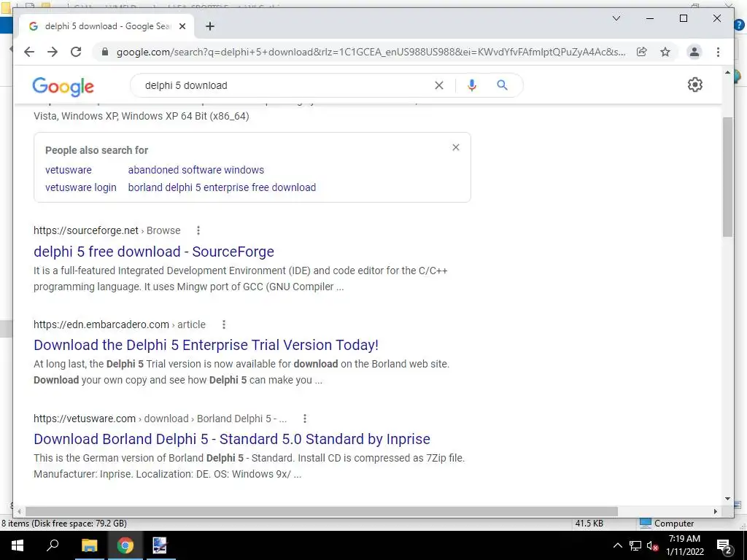The width and height of the screenshot is (747, 560).
Task: Click the vetusware.com result URL text
Action: (85, 419)
